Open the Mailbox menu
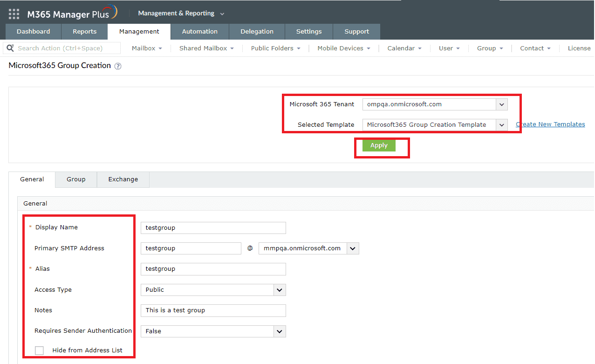The width and height of the screenshot is (595, 364). 146,48
